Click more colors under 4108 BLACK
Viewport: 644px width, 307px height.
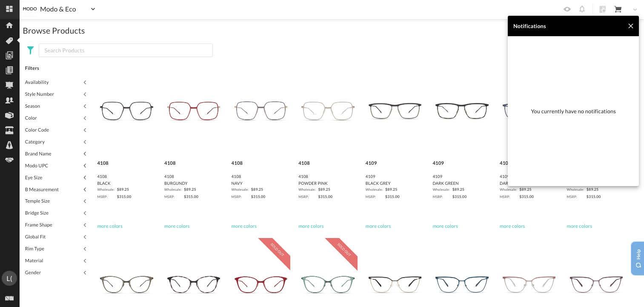(110, 226)
